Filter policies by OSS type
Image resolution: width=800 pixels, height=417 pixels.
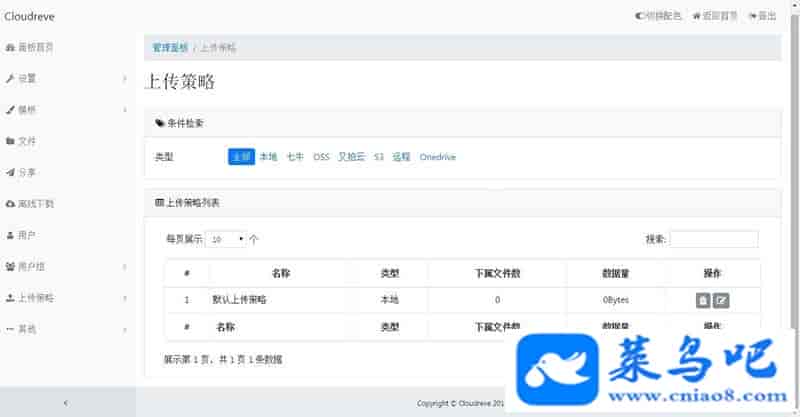tap(321, 157)
